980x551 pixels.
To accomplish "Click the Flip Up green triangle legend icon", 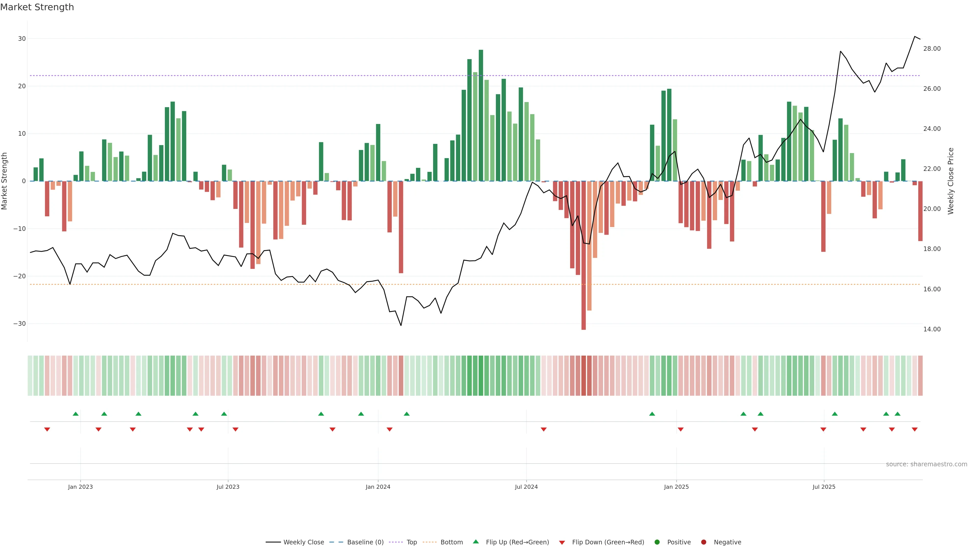I will (x=475, y=542).
